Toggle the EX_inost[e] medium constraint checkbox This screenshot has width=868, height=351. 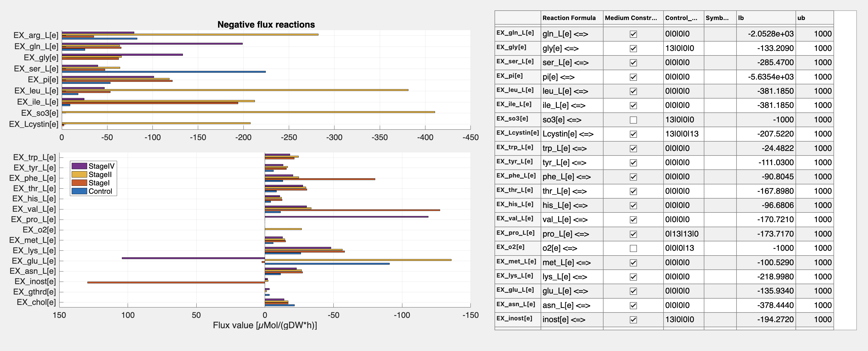[633, 320]
